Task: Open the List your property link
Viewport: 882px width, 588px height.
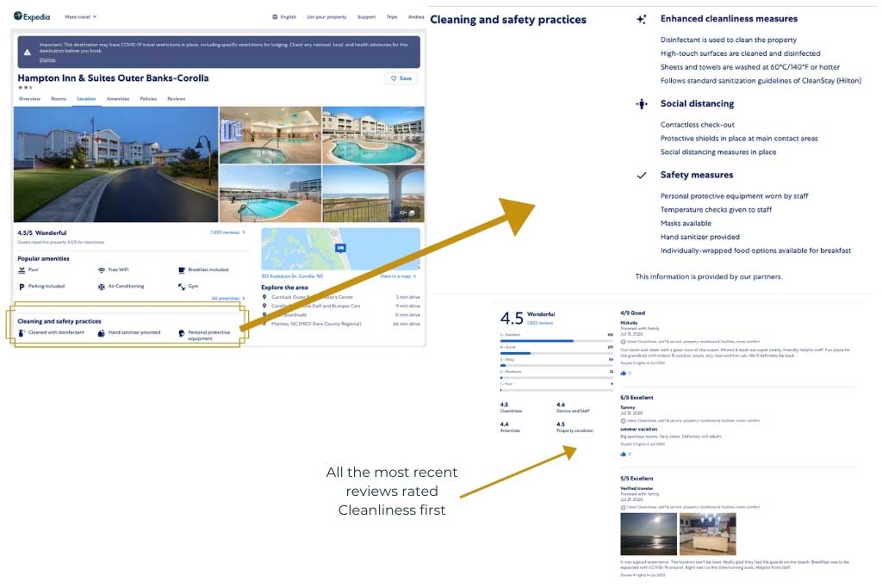Action: click(x=326, y=17)
